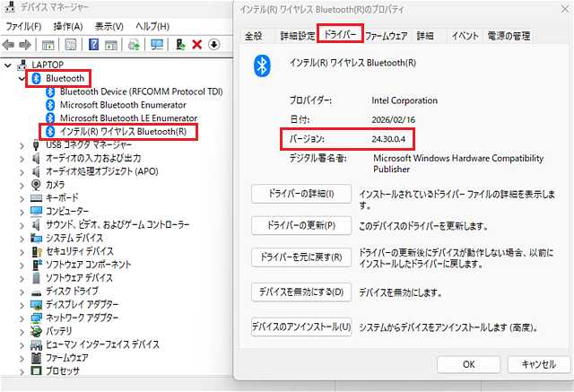Image resolution: width=574 pixels, height=392 pixels.
Task: Click the ドライバーの詳細(I) button
Action: [x=301, y=194]
